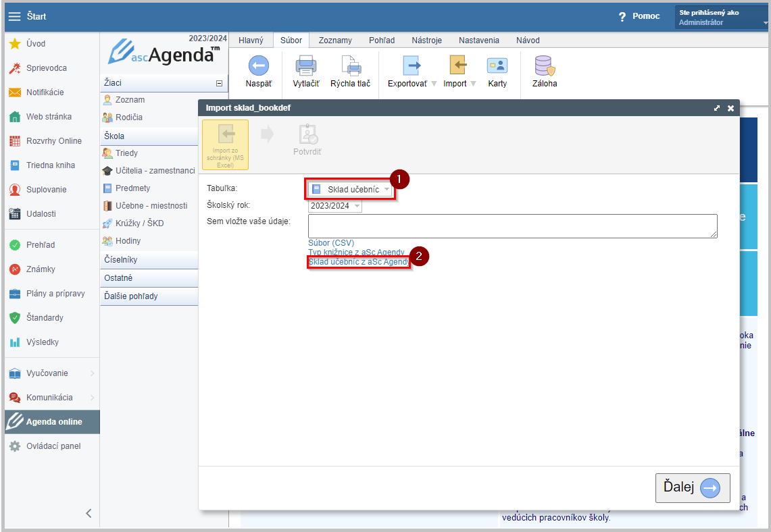Expand the Ostatné section
Image resolution: width=771 pixels, height=532 pixels.
point(149,278)
